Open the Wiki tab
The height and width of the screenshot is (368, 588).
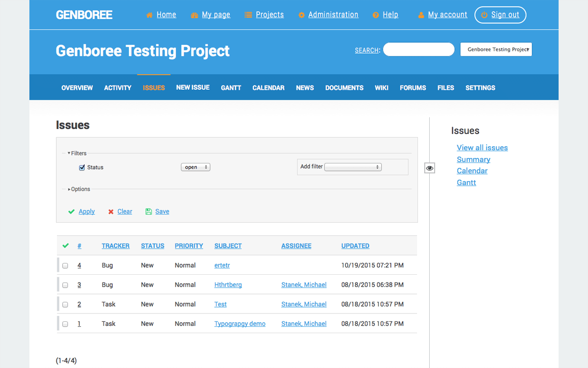[382, 88]
